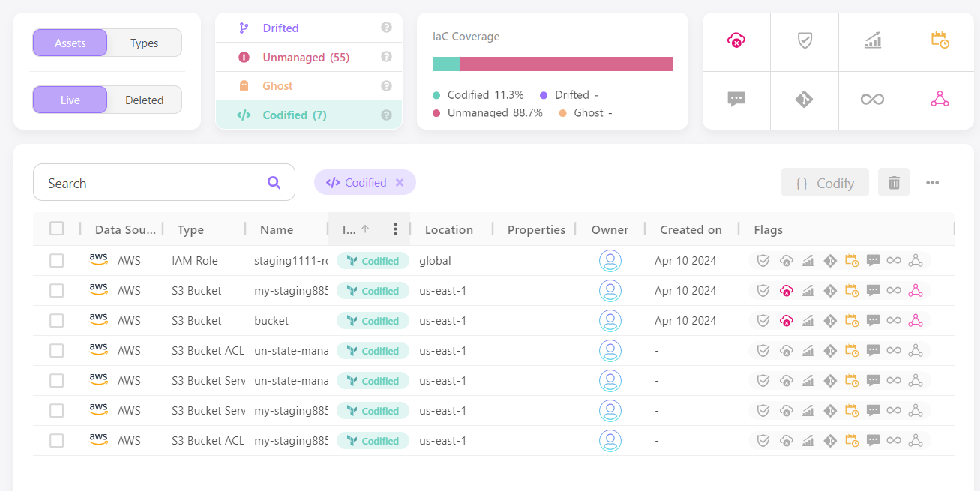Switch the view toggle to Types
Screen dimensions: 980x491
click(x=144, y=43)
